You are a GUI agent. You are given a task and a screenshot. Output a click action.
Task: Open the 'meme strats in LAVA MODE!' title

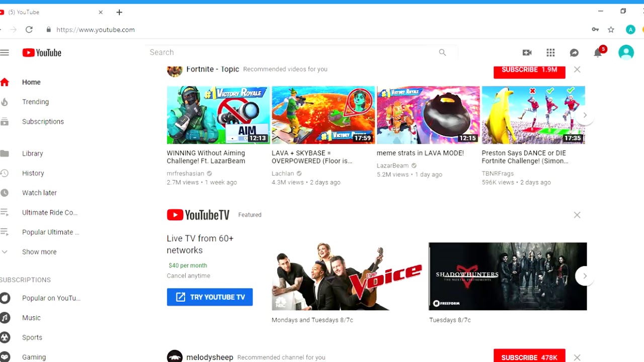pyautogui.click(x=420, y=153)
